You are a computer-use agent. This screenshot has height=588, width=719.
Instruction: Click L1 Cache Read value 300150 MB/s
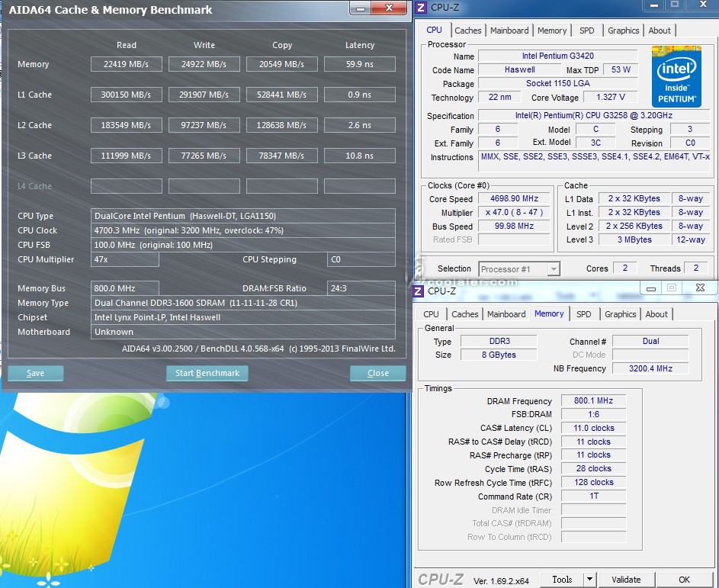[x=126, y=95]
